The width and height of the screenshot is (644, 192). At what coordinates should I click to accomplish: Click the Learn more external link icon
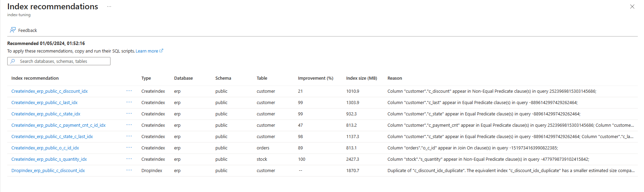161,51
